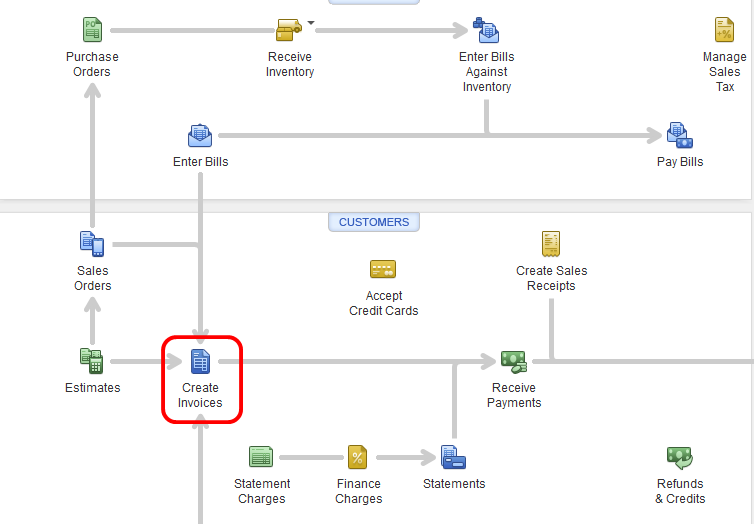Click the Accept Credit Cards text label
The height and width of the screenshot is (524, 754).
click(384, 303)
